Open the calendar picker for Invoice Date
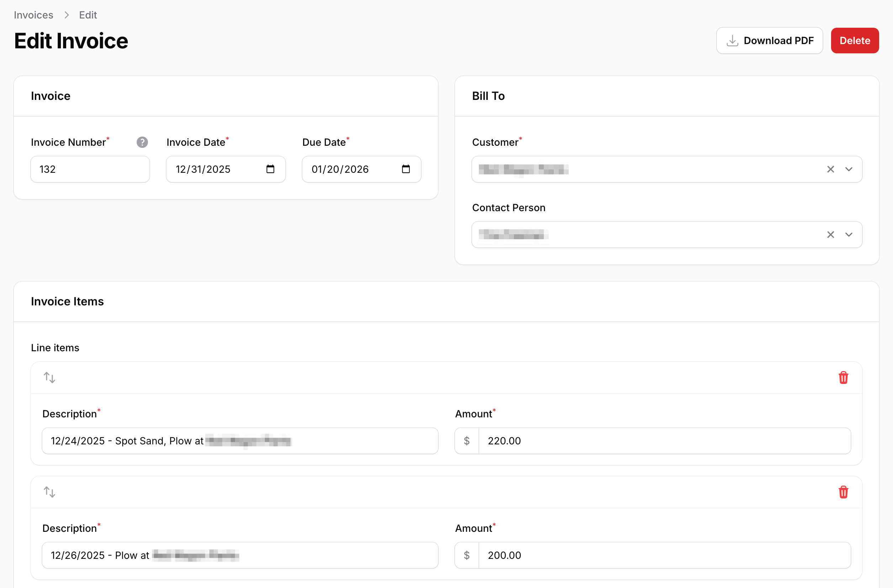893x588 pixels. pyautogui.click(x=271, y=169)
